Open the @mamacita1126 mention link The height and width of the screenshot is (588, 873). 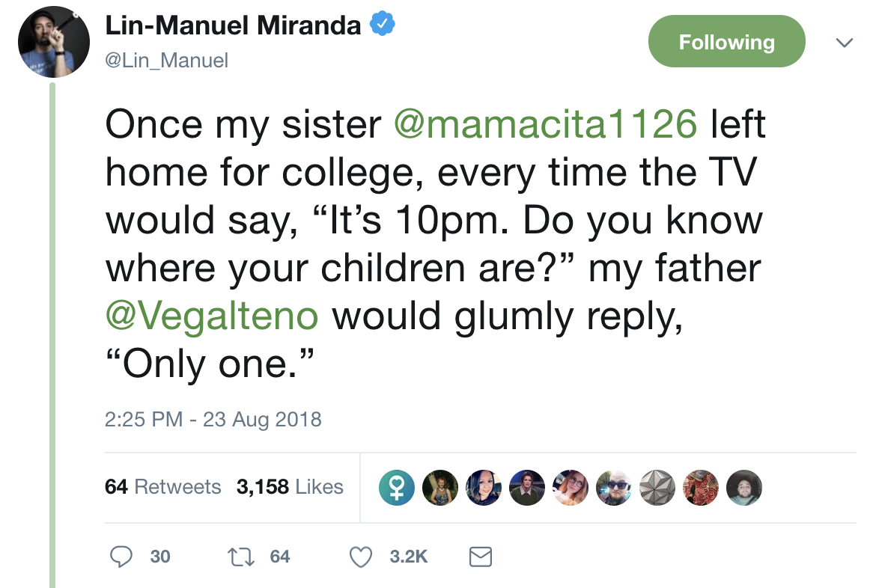click(545, 124)
